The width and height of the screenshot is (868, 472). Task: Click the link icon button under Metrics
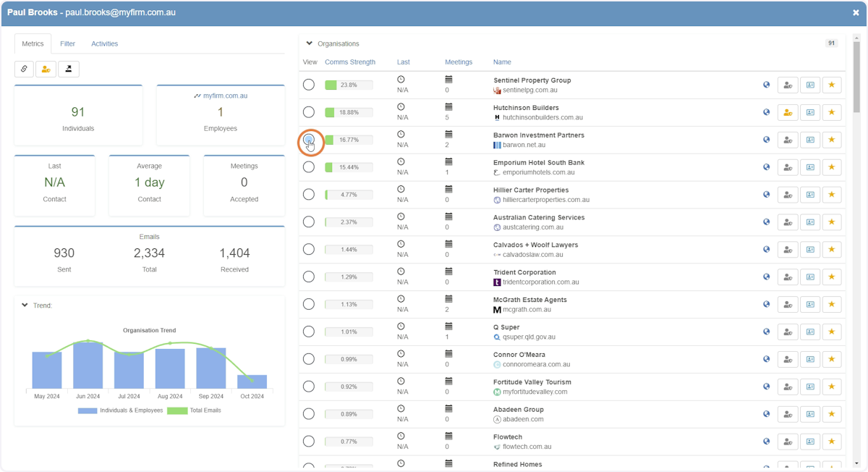tap(25, 69)
